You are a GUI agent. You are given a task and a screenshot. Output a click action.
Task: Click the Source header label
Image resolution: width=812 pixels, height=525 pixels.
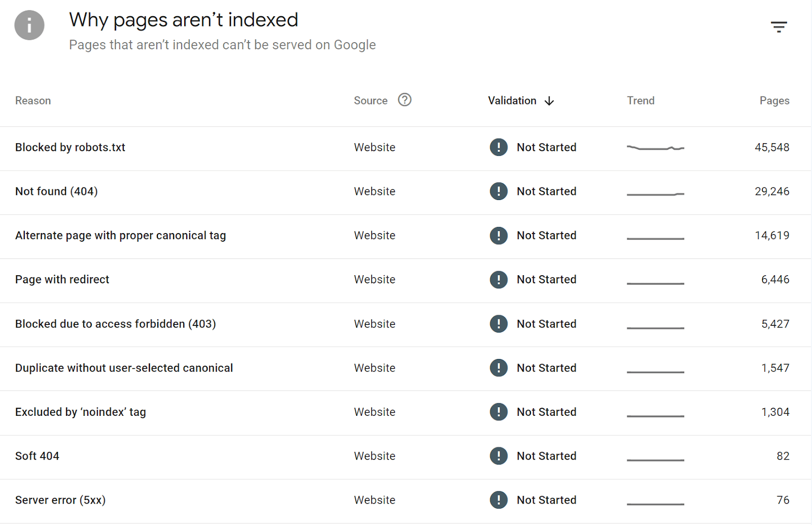click(370, 101)
